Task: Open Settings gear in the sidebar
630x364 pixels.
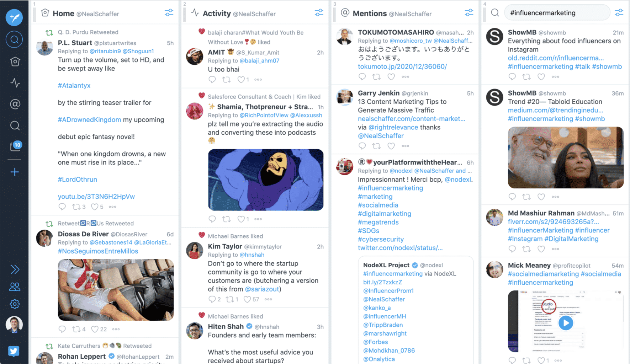Action: pos(15,304)
